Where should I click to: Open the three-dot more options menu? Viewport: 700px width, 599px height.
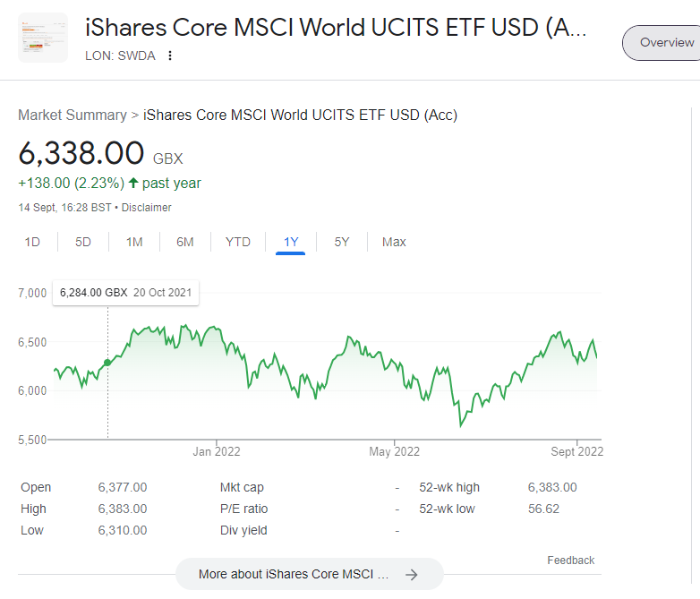tap(170, 56)
